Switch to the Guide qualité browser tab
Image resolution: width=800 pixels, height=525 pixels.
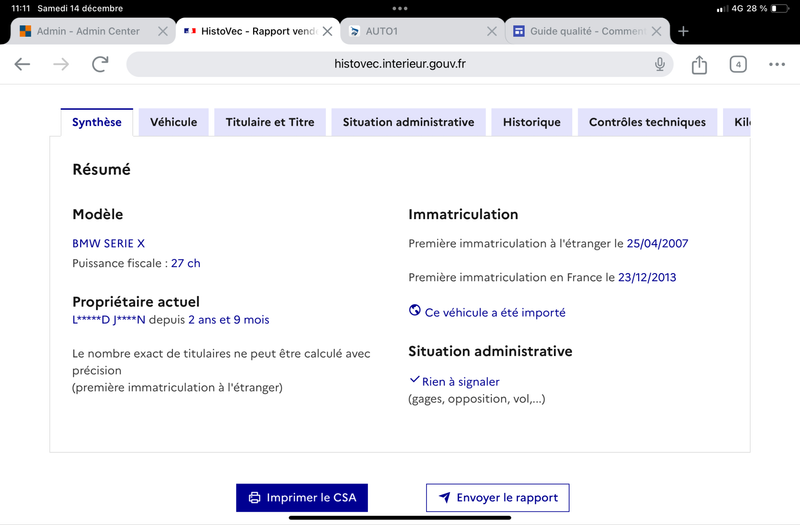(587, 32)
